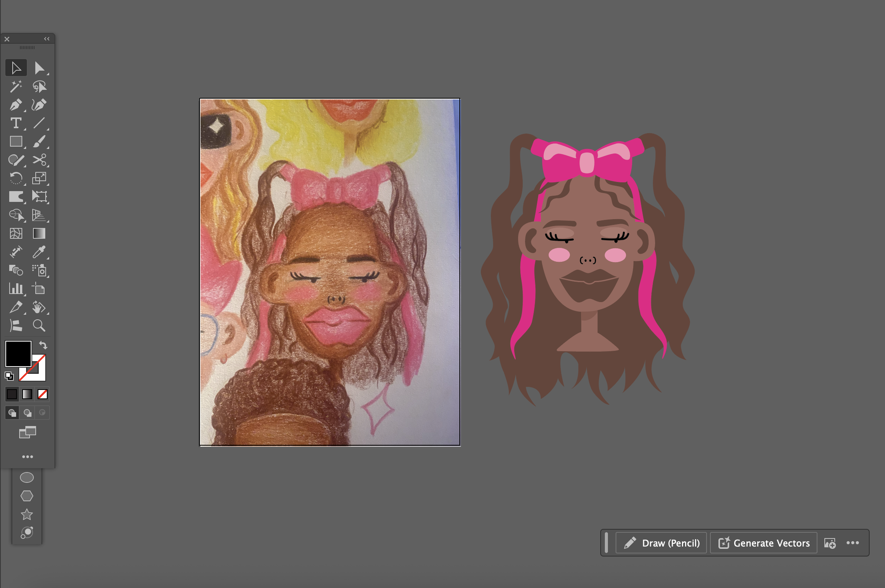Enable Draw Behind mode

27,413
